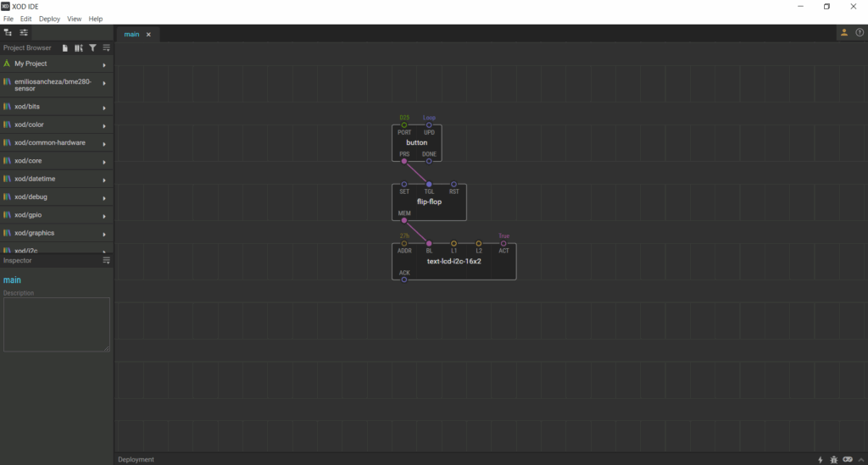Open the Inspector panel menu icon
Screen dimensions: 868x465
pyautogui.click(x=106, y=260)
